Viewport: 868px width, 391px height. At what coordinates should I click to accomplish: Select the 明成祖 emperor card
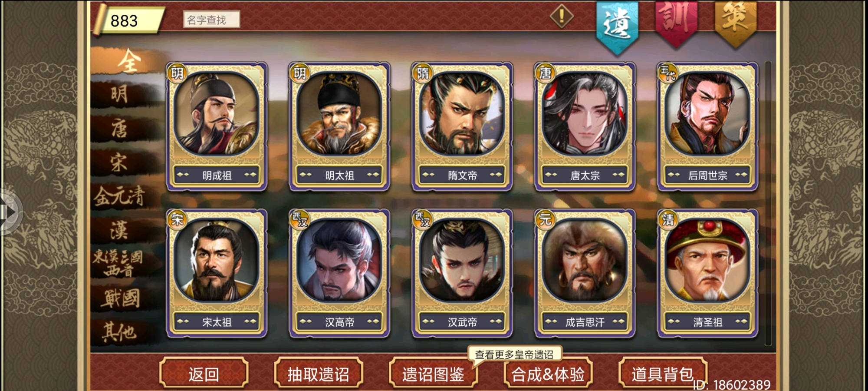[217, 126]
